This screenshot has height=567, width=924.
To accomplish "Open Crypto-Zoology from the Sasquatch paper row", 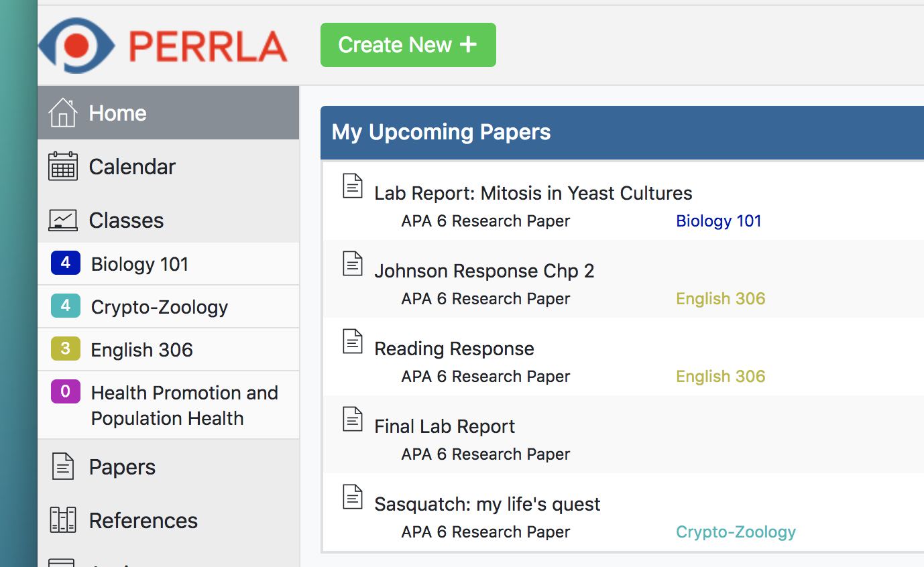I will click(736, 531).
